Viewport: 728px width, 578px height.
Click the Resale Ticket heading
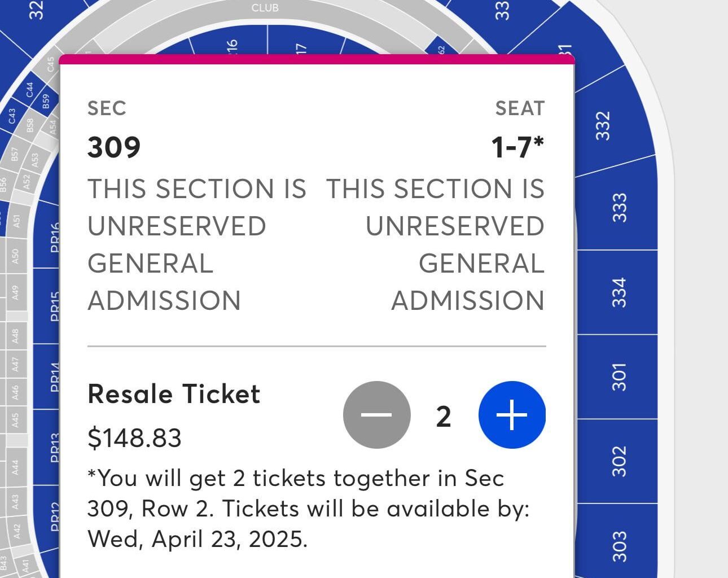coord(173,394)
